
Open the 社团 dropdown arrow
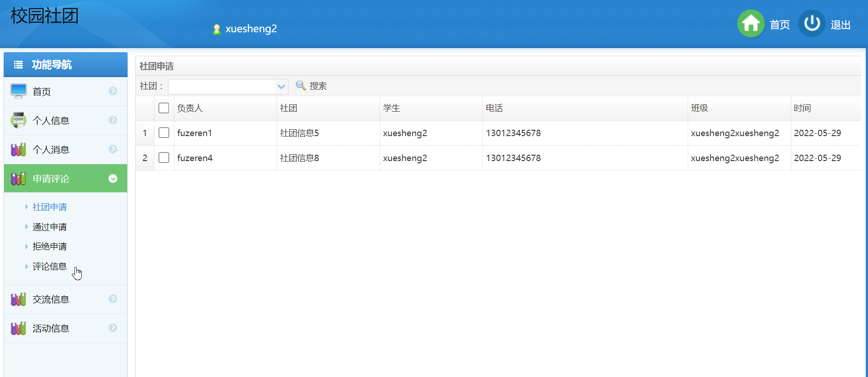(x=282, y=86)
